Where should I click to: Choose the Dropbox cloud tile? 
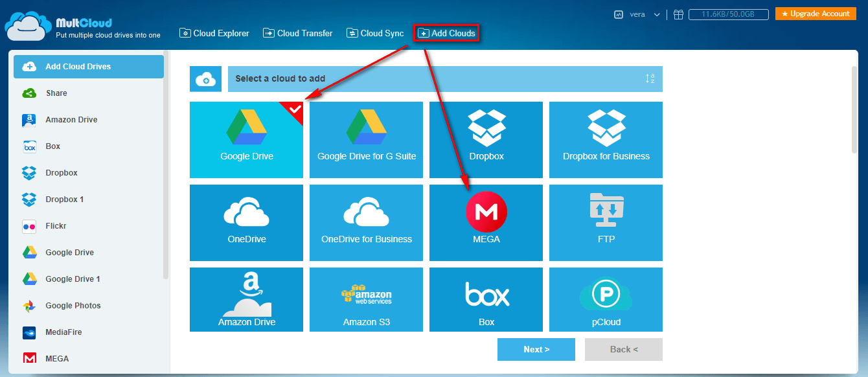click(486, 140)
